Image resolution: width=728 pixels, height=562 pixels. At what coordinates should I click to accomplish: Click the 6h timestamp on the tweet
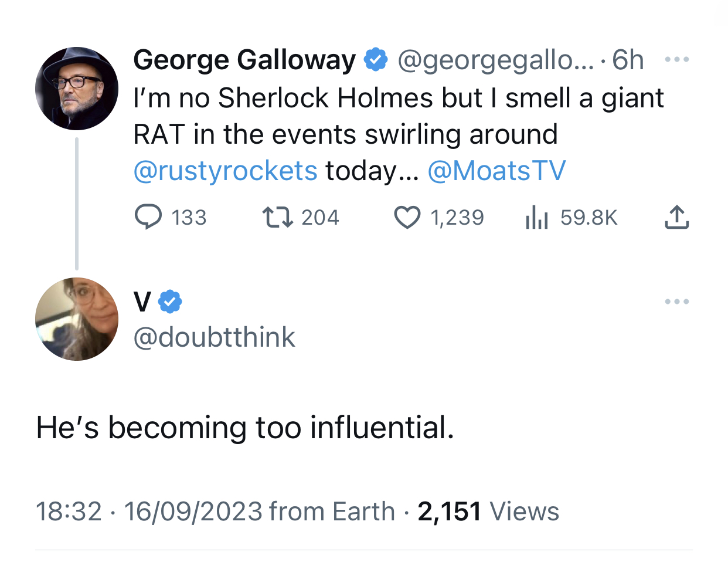628,60
